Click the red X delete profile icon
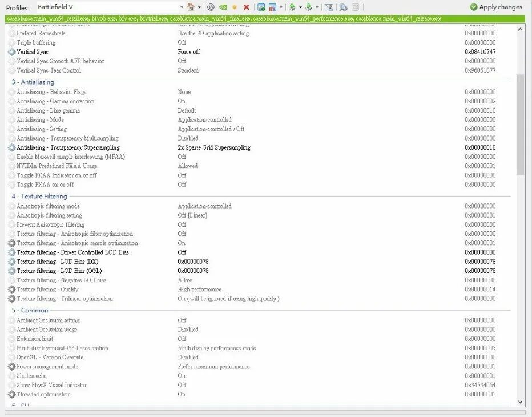532x417 pixels. 247,7
